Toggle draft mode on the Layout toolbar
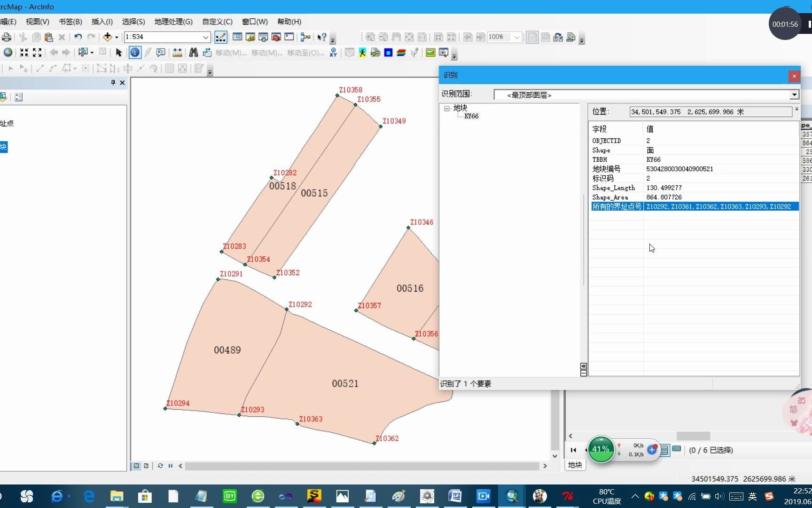This screenshot has width=812, height=508. [x=532, y=37]
